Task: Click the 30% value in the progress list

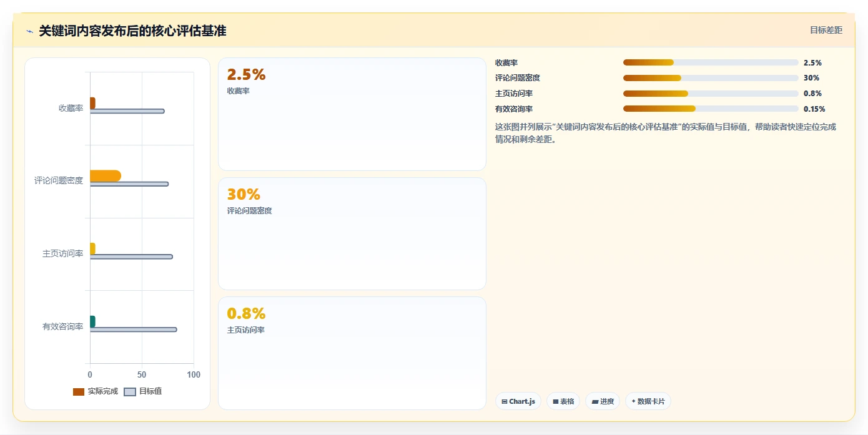Action: point(811,78)
